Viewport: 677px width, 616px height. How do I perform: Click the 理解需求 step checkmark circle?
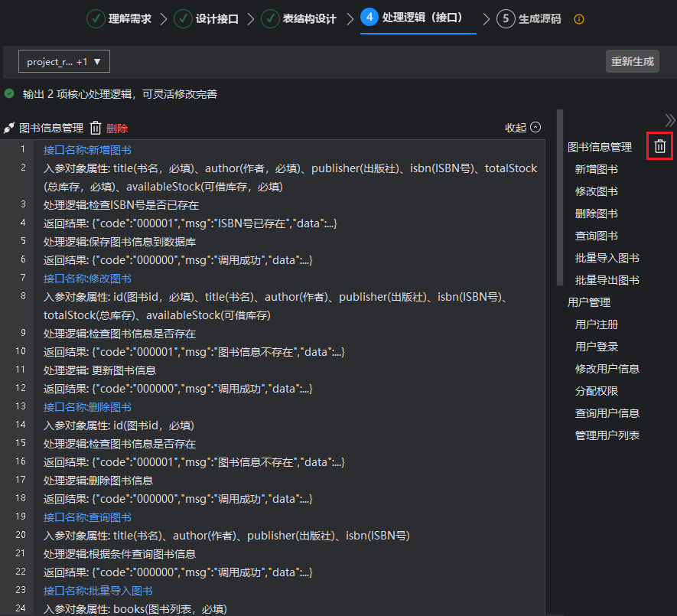pyautogui.click(x=96, y=18)
